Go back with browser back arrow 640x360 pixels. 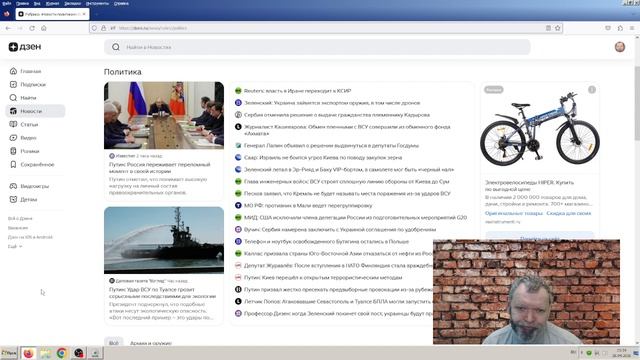pos(8,28)
